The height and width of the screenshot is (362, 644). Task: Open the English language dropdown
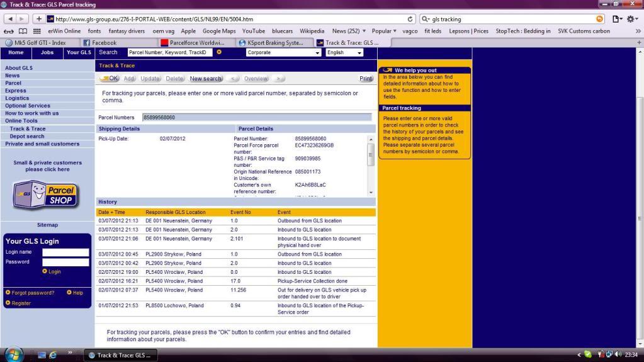click(x=344, y=53)
